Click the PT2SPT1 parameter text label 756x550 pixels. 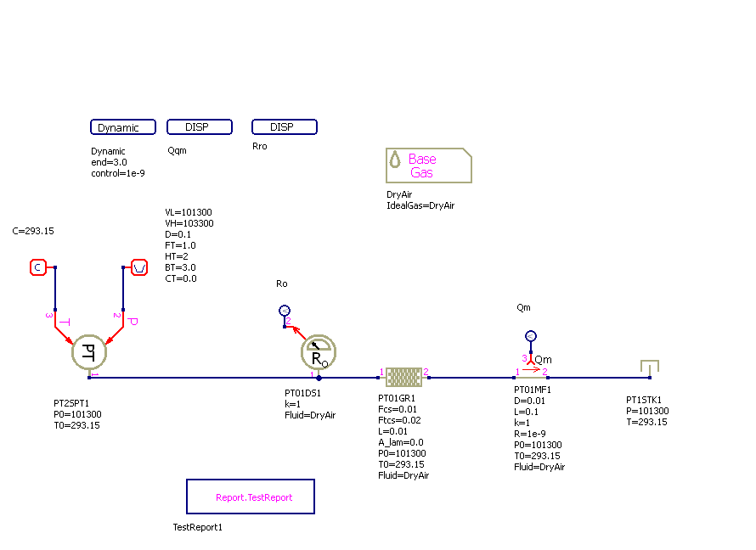pos(77,414)
